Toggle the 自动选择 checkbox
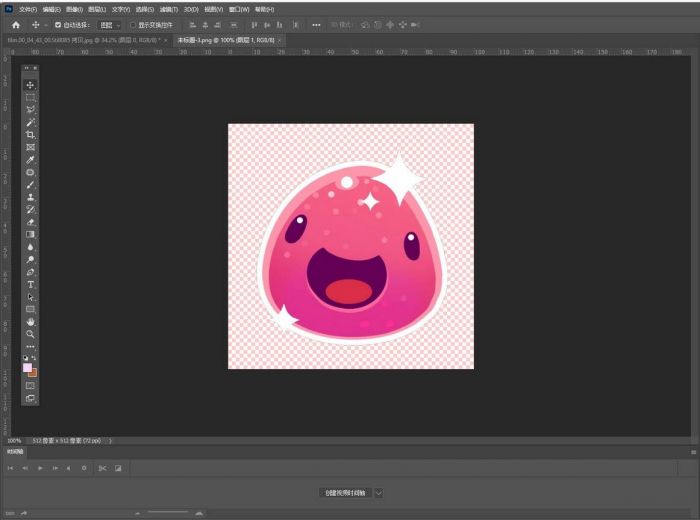 point(58,24)
